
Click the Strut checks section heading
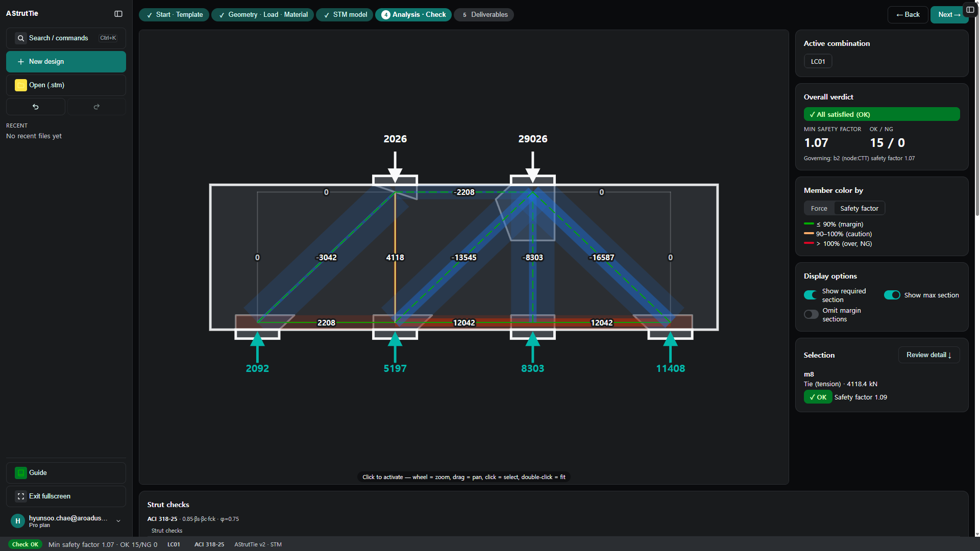168,505
